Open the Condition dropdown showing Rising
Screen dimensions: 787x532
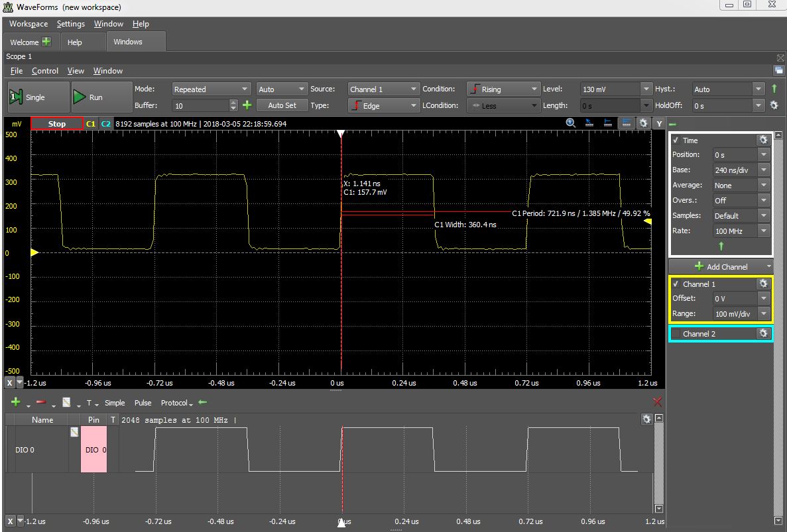(503, 89)
